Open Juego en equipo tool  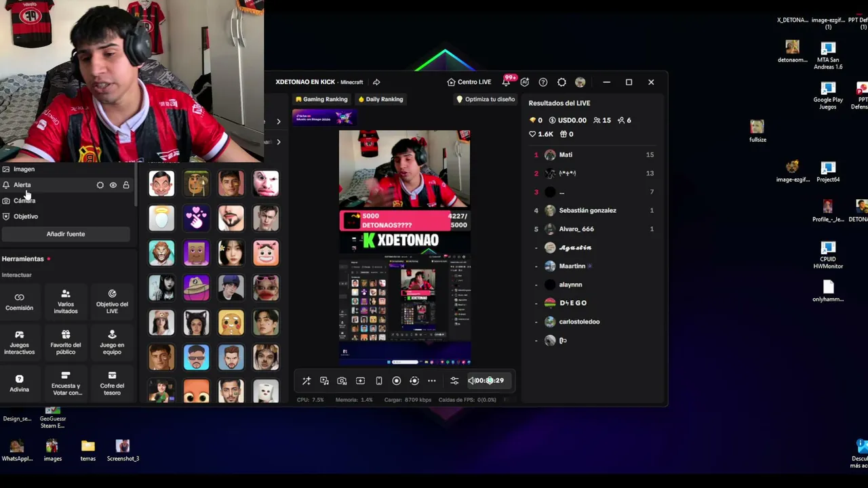click(112, 343)
